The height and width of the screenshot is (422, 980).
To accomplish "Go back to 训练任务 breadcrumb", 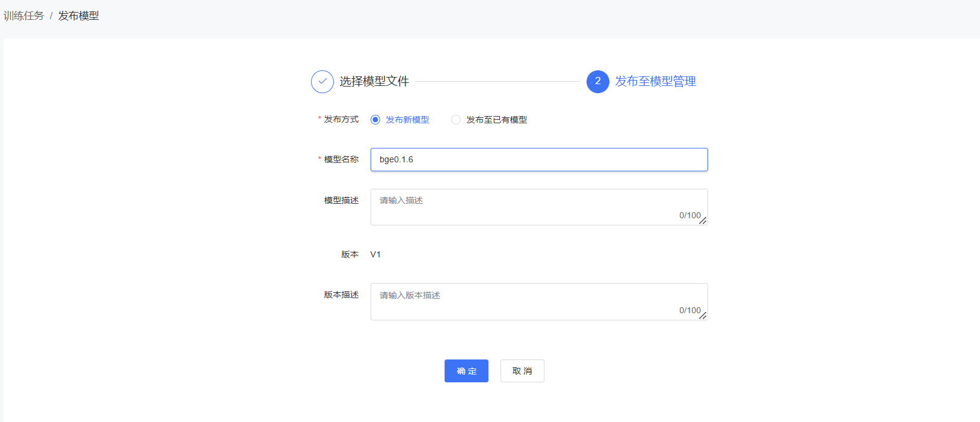I will 24,16.
